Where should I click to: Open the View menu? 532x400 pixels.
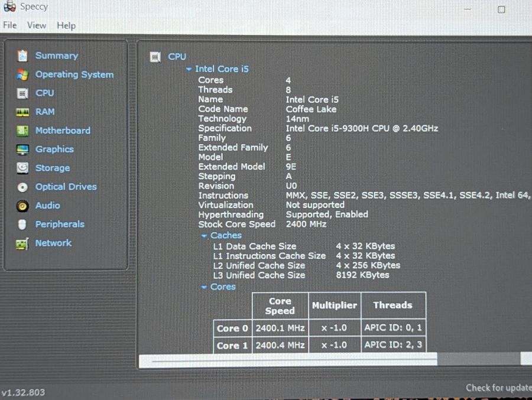click(x=37, y=25)
